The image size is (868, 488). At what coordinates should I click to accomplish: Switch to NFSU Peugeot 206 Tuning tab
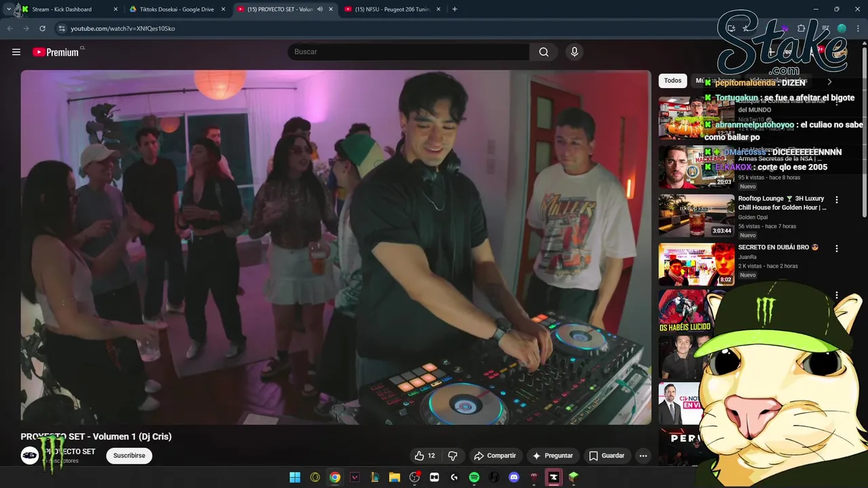(393, 9)
